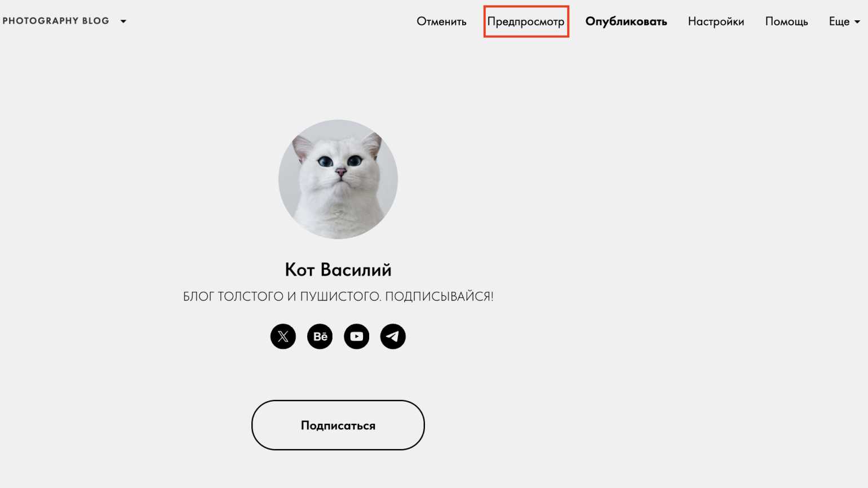This screenshot has height=488, width=868.
Task: Click the Еще menu label
Action: coord(839,21)
